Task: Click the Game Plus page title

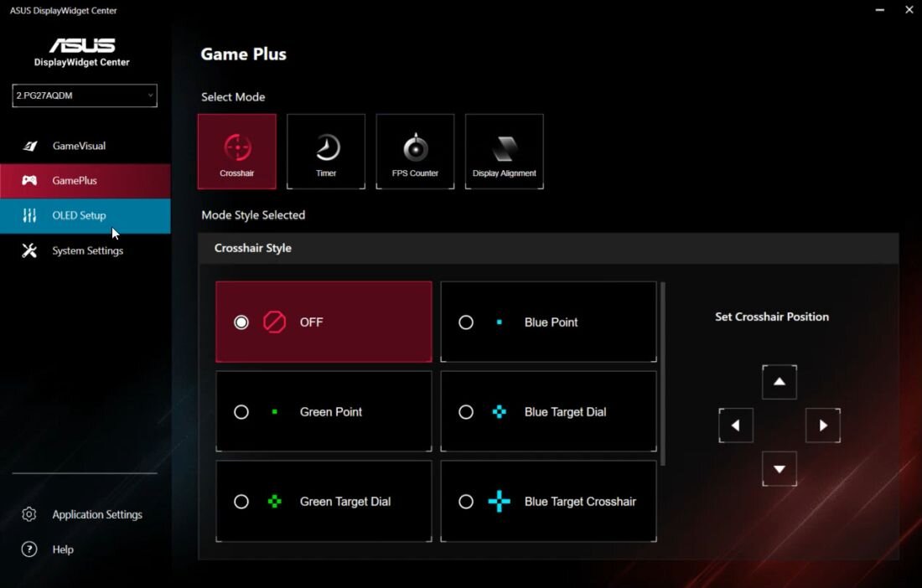Action: click(x=243, y=54)
